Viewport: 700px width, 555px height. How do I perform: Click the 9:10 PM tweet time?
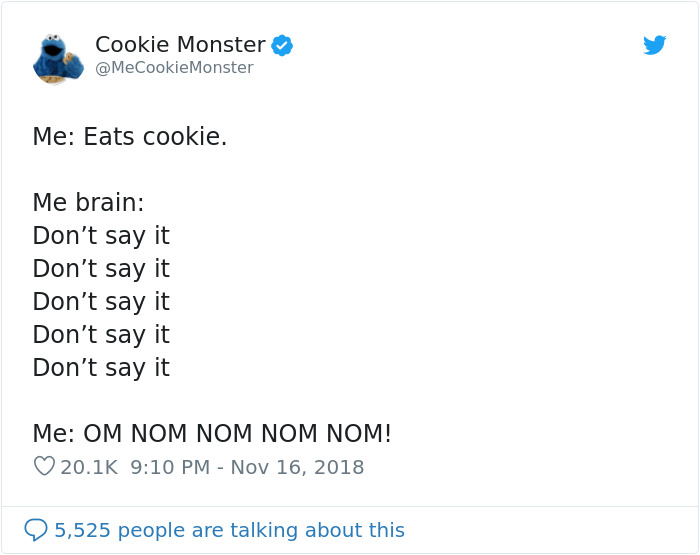[x=168, y=467]
